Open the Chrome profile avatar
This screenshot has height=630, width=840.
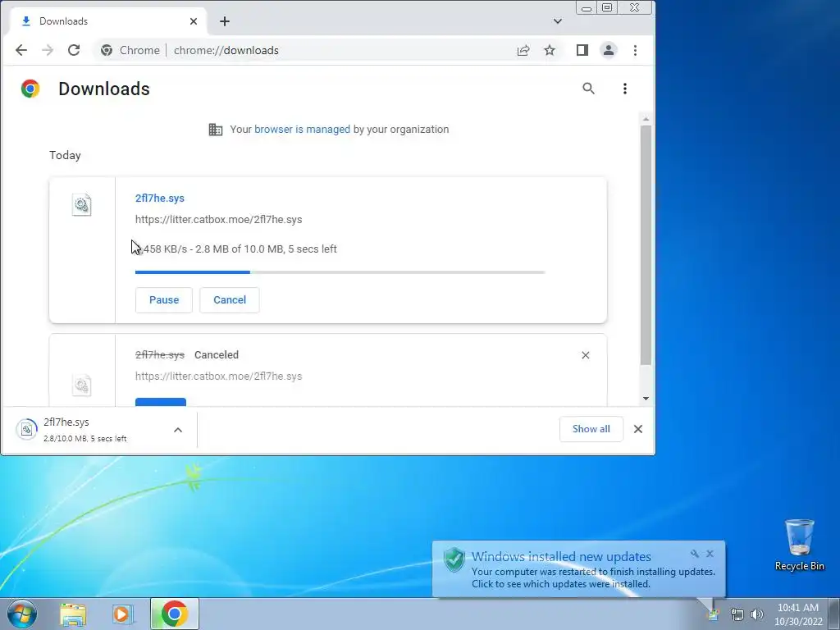[x=609, y=50]
